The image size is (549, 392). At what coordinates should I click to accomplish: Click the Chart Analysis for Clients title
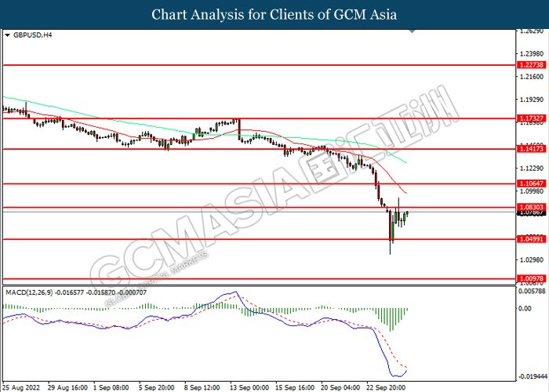(274, 15)
